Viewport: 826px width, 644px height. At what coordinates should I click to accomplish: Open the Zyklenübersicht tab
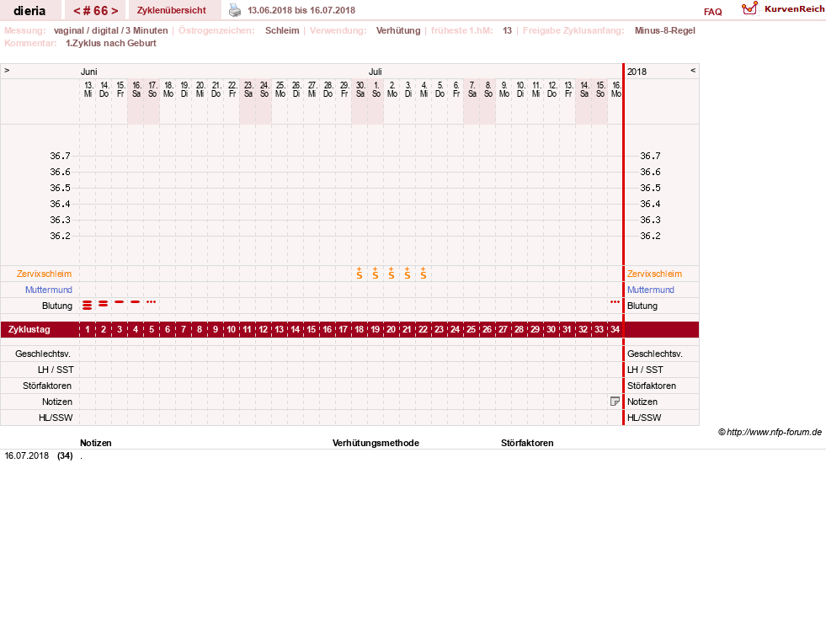171,11
